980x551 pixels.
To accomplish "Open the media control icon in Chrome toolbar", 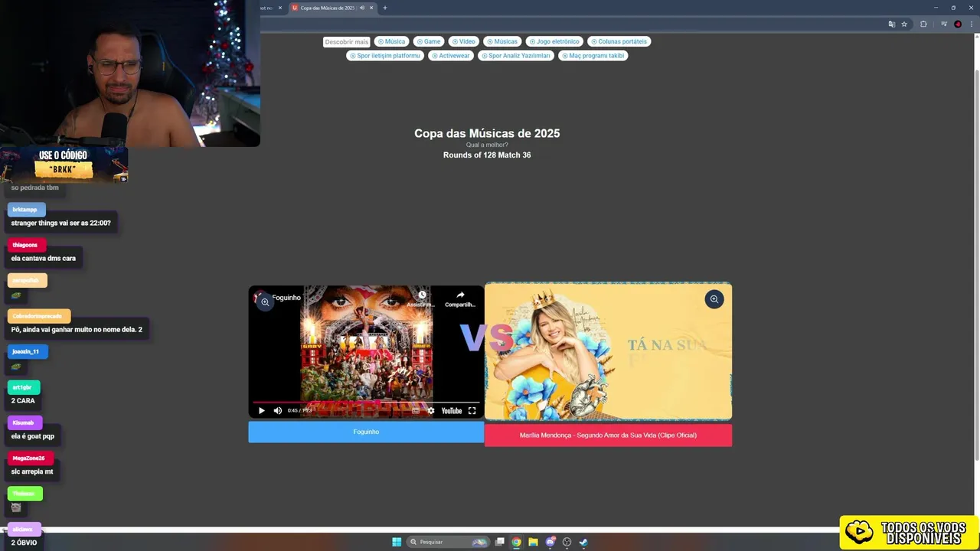I will (x=944, y=24).
